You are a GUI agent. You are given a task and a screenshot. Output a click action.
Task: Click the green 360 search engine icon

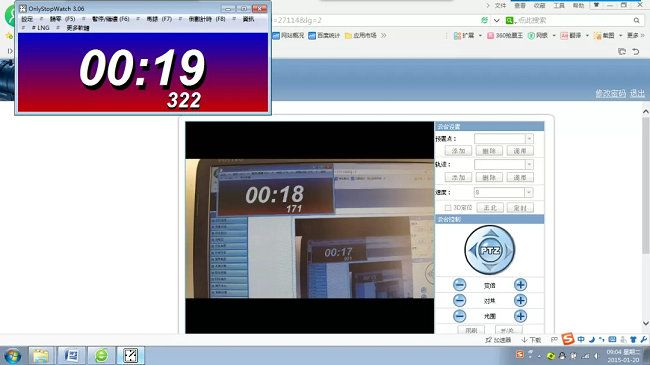click(509, 20)
